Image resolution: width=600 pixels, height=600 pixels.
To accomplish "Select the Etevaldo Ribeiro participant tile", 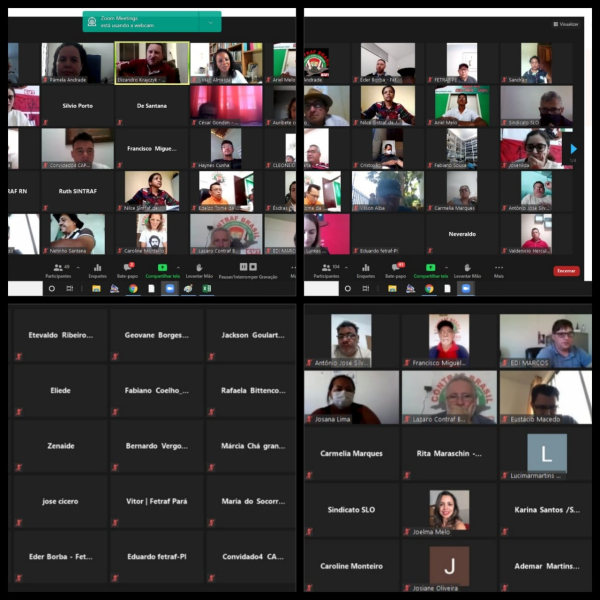I will (x=60, y=335).
